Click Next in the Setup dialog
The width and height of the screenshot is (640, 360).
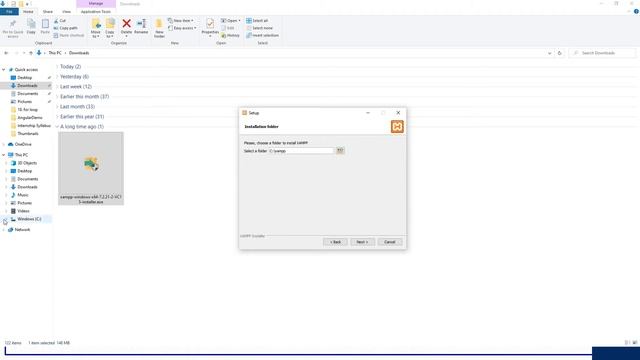pos(362,242)
